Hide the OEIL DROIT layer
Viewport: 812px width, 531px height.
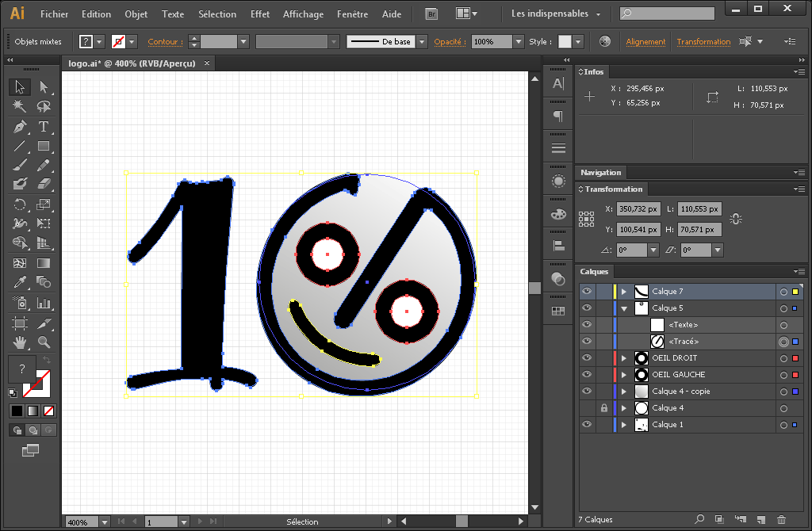pyautogui.click(x=587, y=358)
